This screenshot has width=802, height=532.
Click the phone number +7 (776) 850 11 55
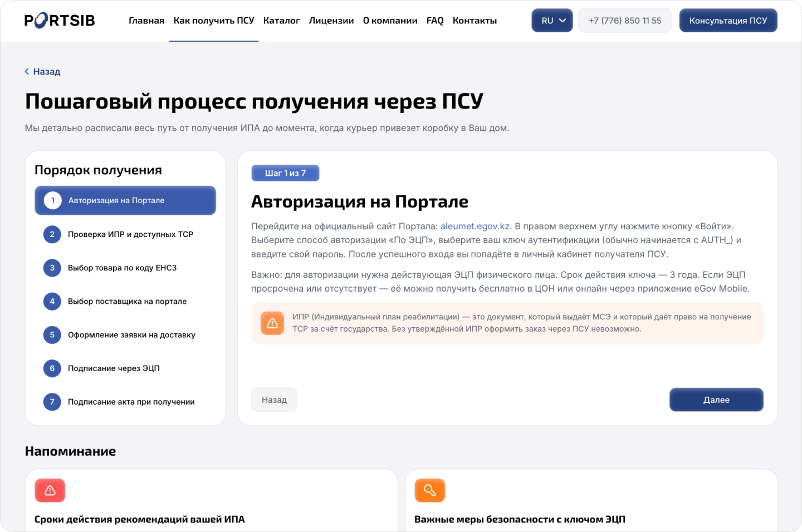tap(625, 21)
